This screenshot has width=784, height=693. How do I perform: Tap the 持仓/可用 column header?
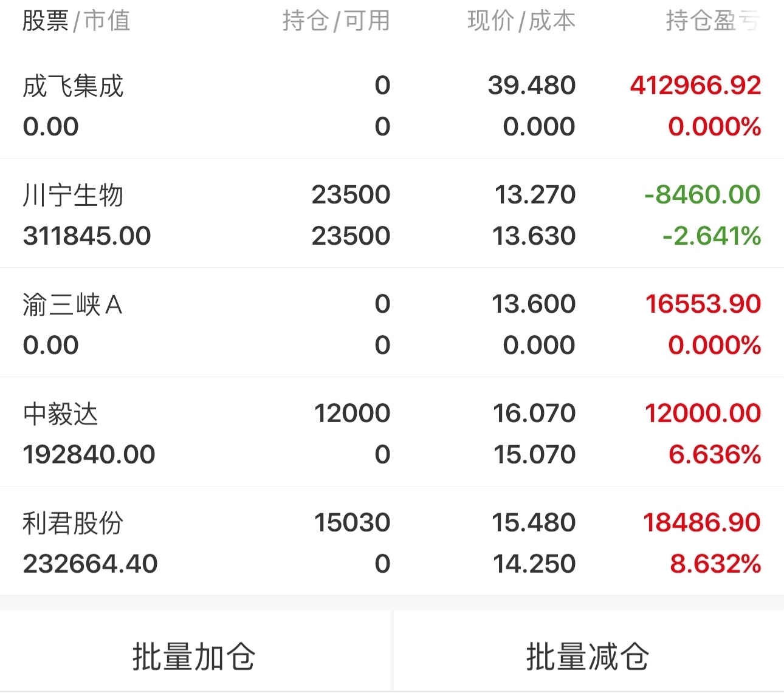coord(336,21)
